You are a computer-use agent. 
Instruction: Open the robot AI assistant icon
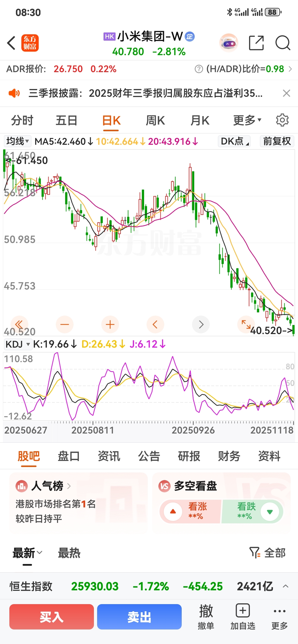coord(229,43)
